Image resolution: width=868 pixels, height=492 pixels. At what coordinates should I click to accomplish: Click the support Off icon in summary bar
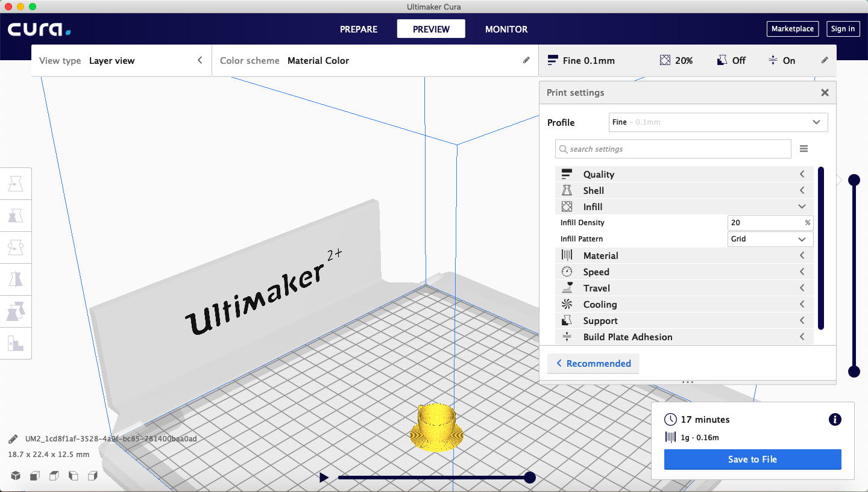(722, 60)
